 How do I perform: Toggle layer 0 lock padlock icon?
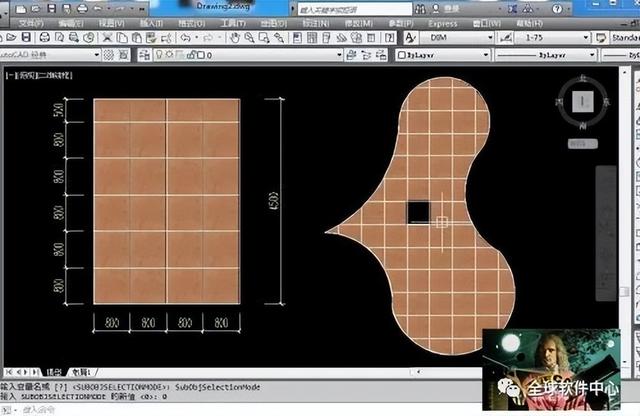tap(191, 55)
